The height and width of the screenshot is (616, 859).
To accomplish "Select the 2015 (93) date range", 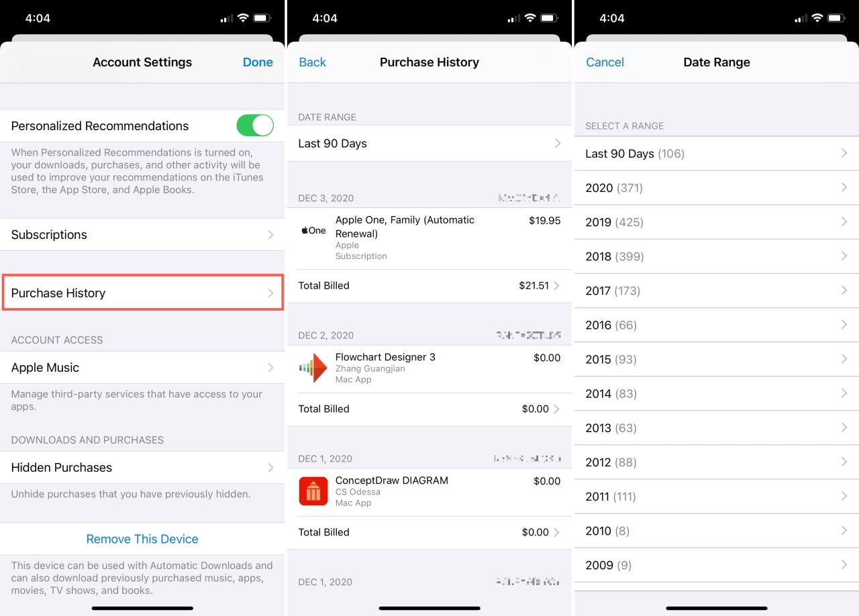I will point(716,359).
